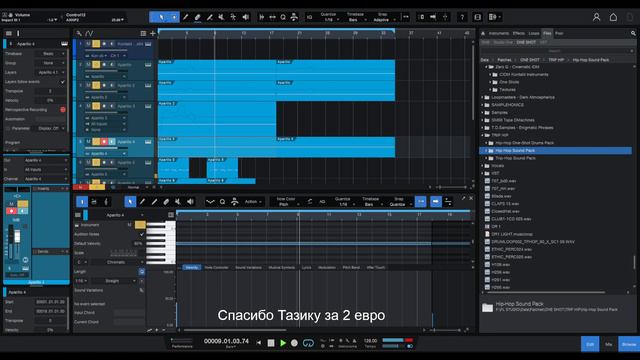Close the editor panel with X
This screenshot has height=360, width=640.
pos(471,198)
